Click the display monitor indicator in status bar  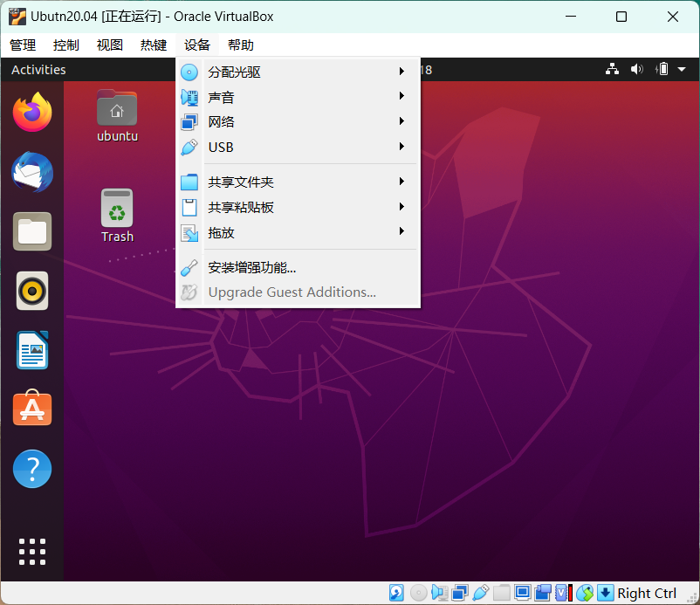pyautogui.click(x=522, y=593)
